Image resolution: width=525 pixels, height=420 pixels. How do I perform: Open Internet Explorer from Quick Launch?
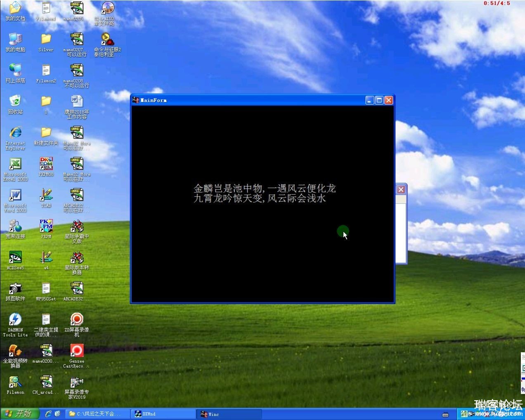48,413
